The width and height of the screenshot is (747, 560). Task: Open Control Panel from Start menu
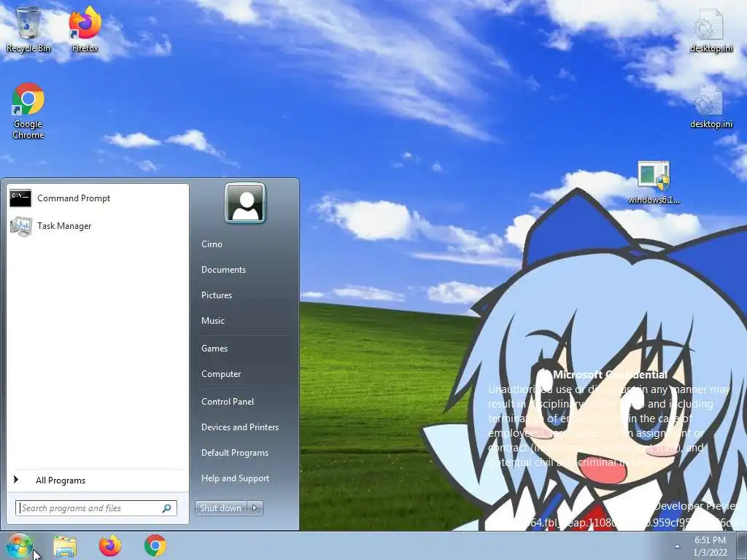(x=228, y=402)
